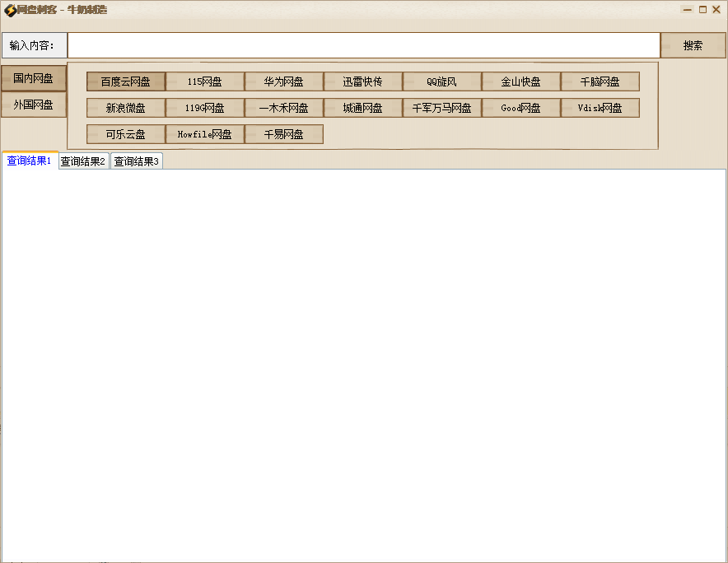
Task: Open the 查询结果3 tab
Action: pos(137,161)
